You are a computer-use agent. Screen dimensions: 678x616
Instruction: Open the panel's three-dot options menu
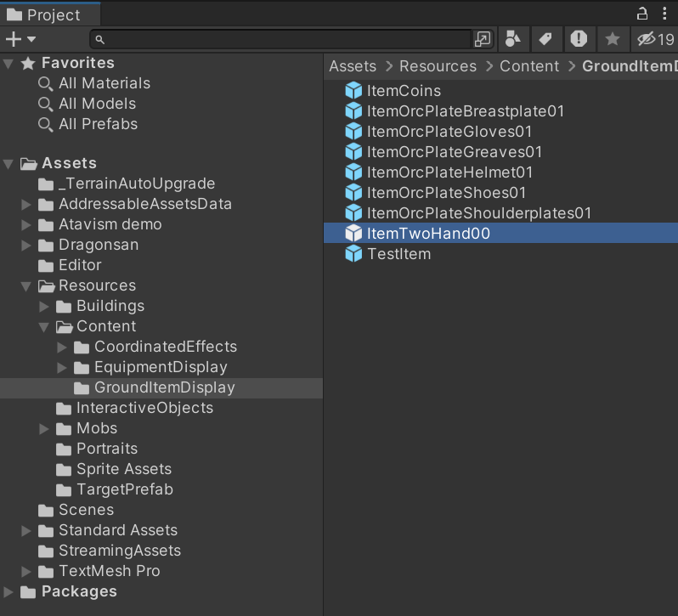click(665, 14)
